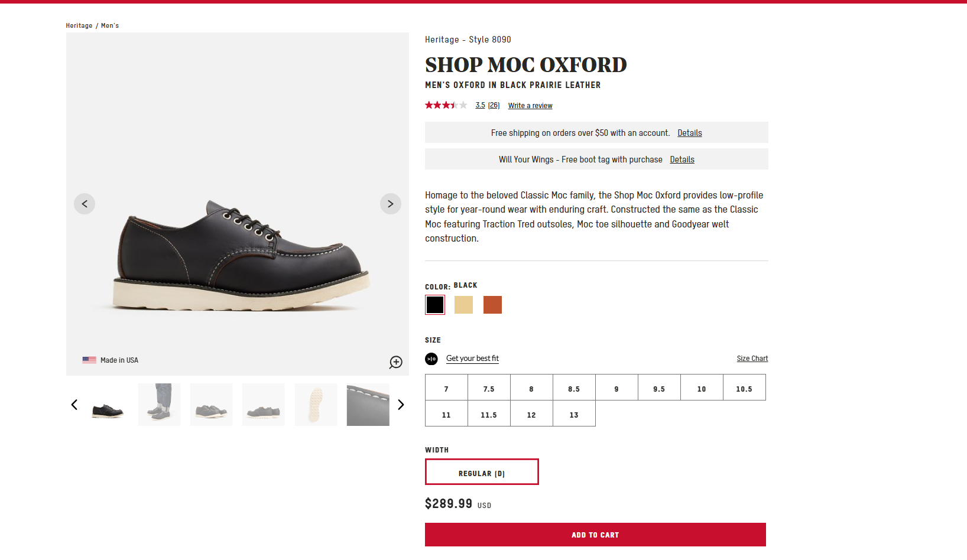Go to the Men's breadcrumb

point(110,25)
